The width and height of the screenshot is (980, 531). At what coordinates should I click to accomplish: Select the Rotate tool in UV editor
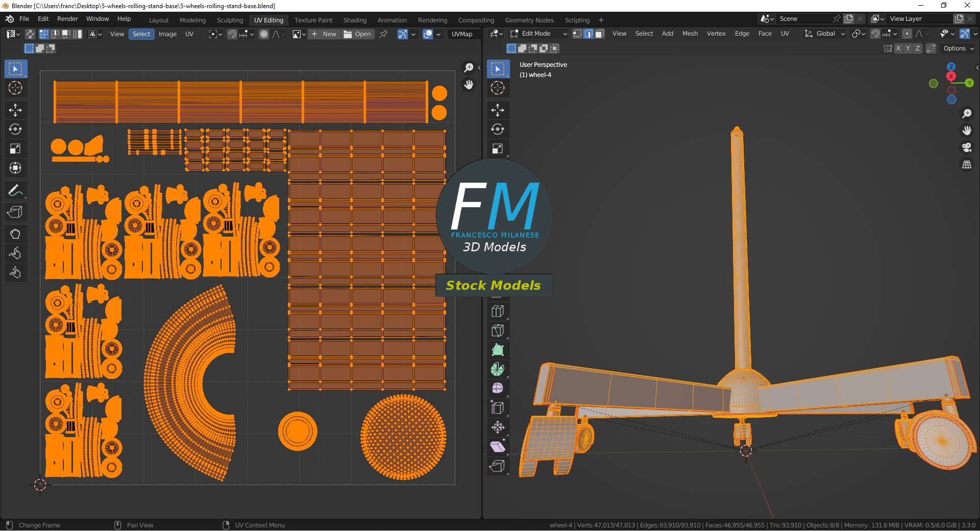[x=15, y=129]
